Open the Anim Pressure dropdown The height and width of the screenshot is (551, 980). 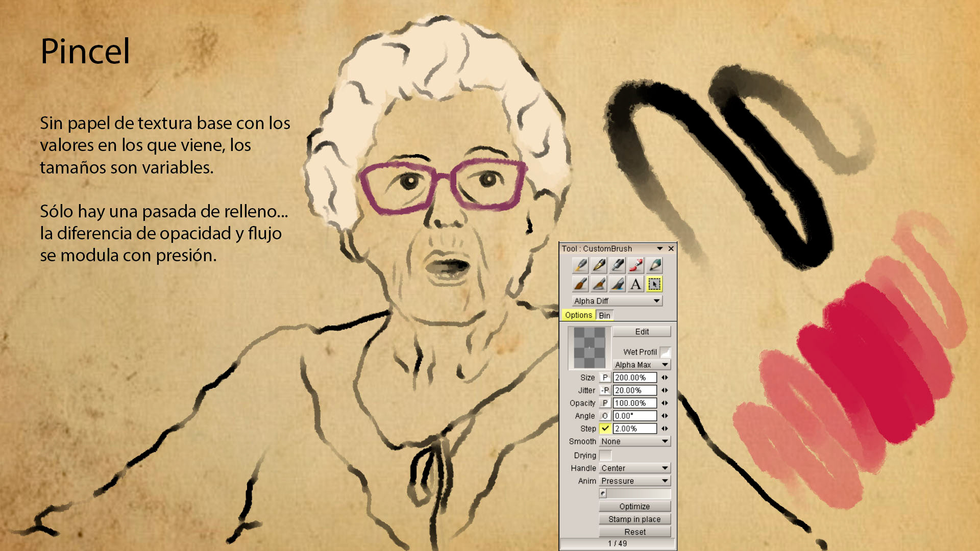[x=634, y=481]
